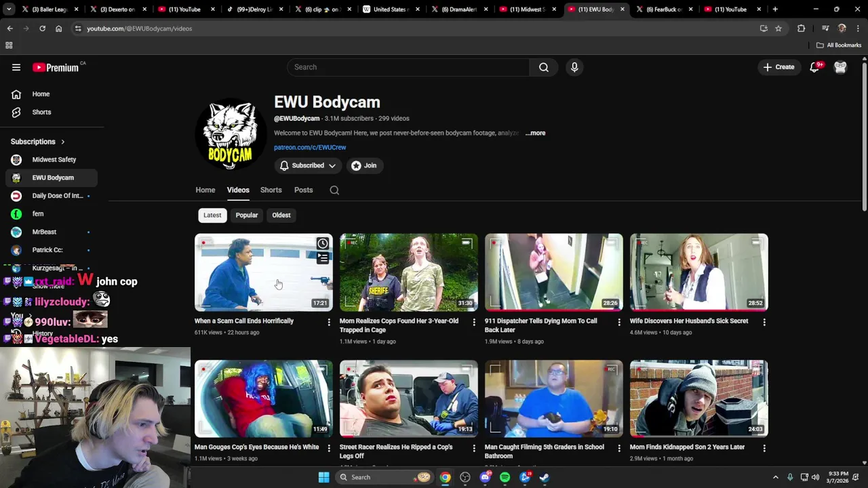Open the browser extensions puzzle icon
The height and width of the screenshot is (488, 868).
801,28
